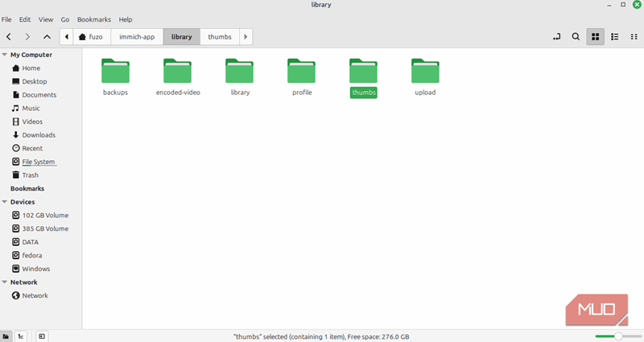Go to Documents in sidebar

tap(40, 95)
